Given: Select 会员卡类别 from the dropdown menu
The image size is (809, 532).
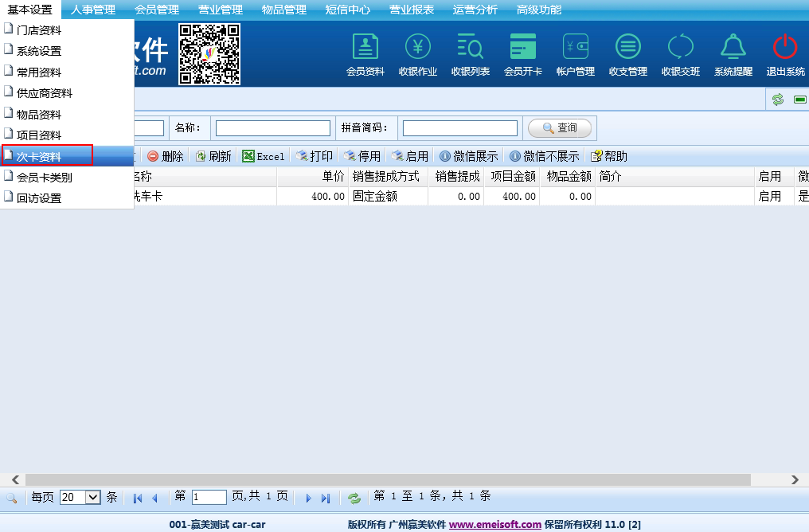Looking at the screenshot, I should (x=44, y=178).
